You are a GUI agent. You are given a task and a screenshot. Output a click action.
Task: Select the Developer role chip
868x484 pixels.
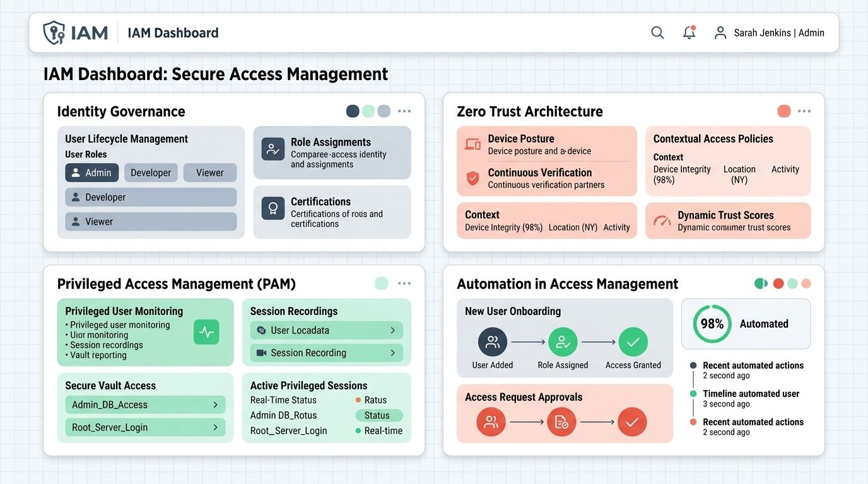[151, 173]
